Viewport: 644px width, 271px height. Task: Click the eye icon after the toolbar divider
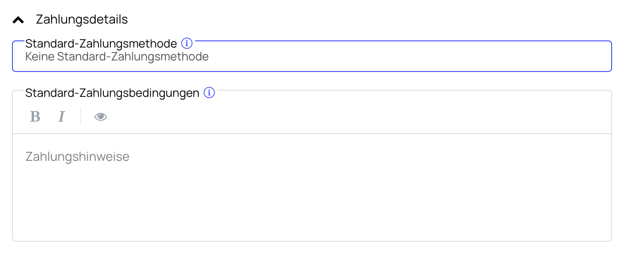pos(101,116)
